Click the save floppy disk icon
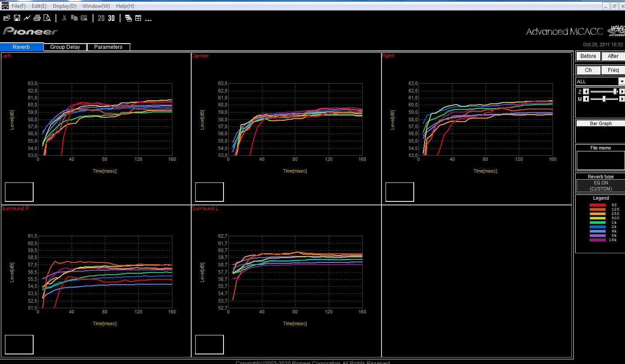625x364 pixels. (x=17, y=18)
